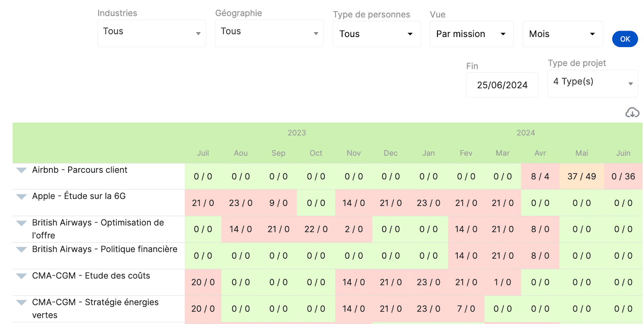Open the Vue 'Par mission' dropdown
The width and height of the screenshot is (644, 324).
[x=472, y=34]
